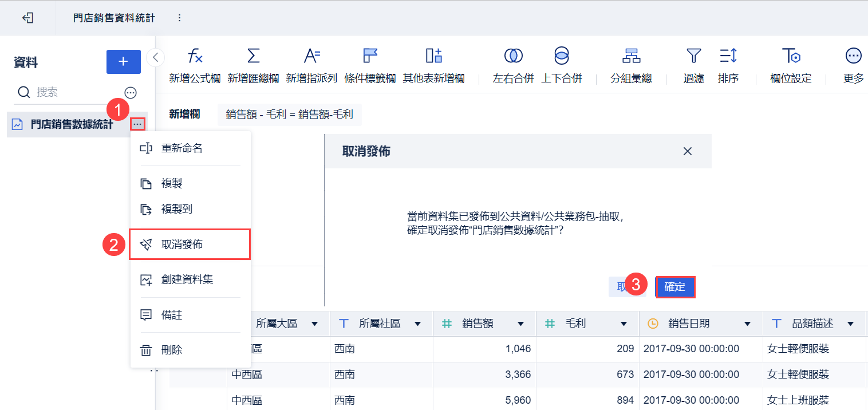Open the 所屬社區 column dropdown arrow

click(417, 324)
